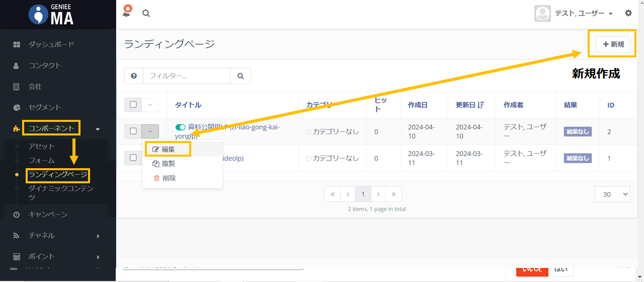Select page 1 in pagination

tap(363, 194)
